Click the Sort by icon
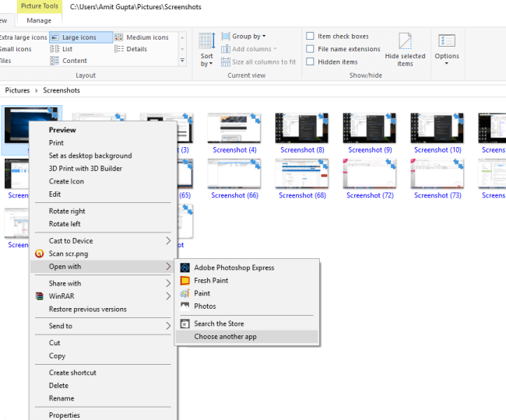 coord(207,41)
